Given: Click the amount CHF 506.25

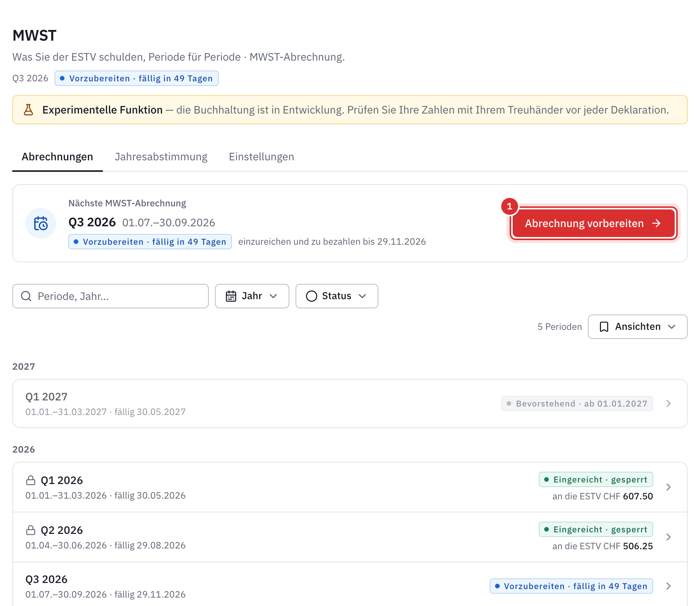Looking at the screenshot, I should (x=628, y=546).
